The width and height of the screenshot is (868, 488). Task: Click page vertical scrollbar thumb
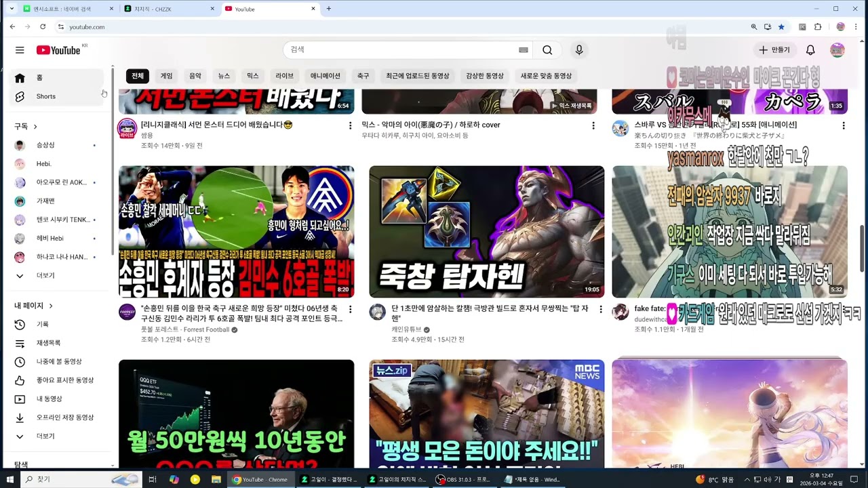(863, 247)
